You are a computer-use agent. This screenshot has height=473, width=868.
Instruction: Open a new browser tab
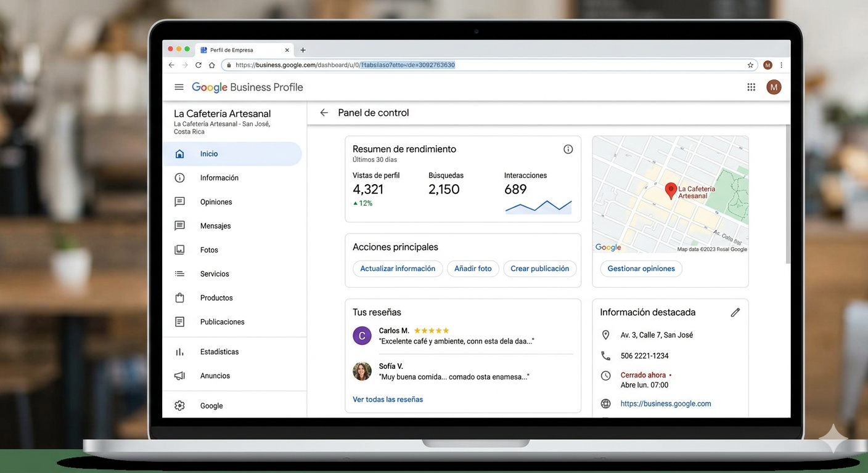coord(303,50)
